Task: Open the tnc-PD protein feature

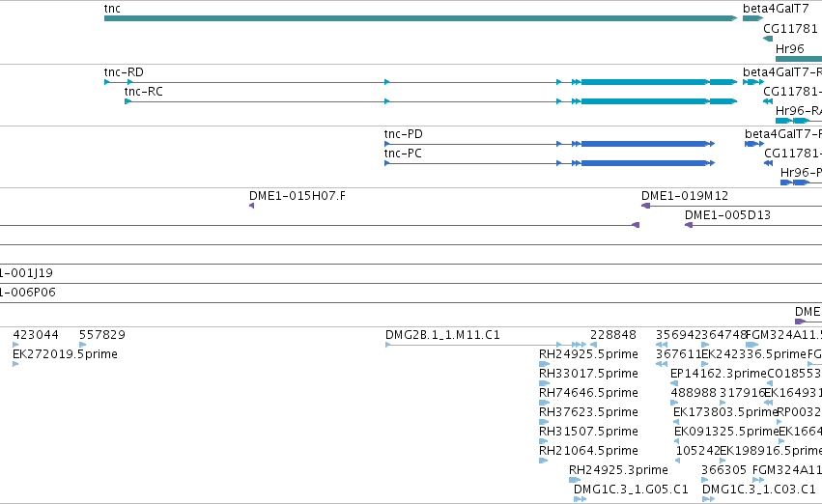Action: click(x=550, y=144)
